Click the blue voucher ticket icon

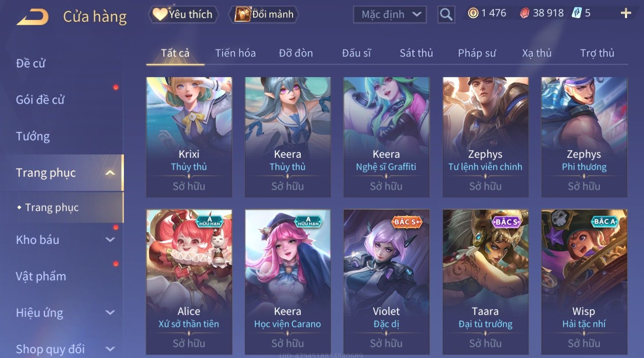577,13
